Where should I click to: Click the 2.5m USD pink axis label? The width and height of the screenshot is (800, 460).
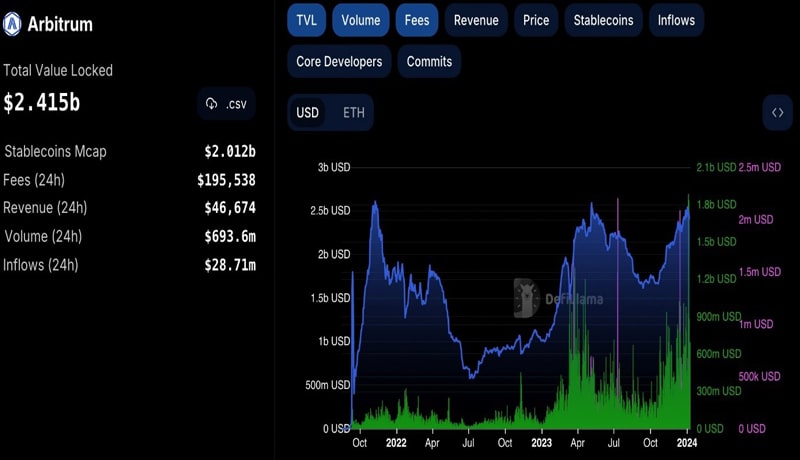pyautogui.click(x=760, y=167)
